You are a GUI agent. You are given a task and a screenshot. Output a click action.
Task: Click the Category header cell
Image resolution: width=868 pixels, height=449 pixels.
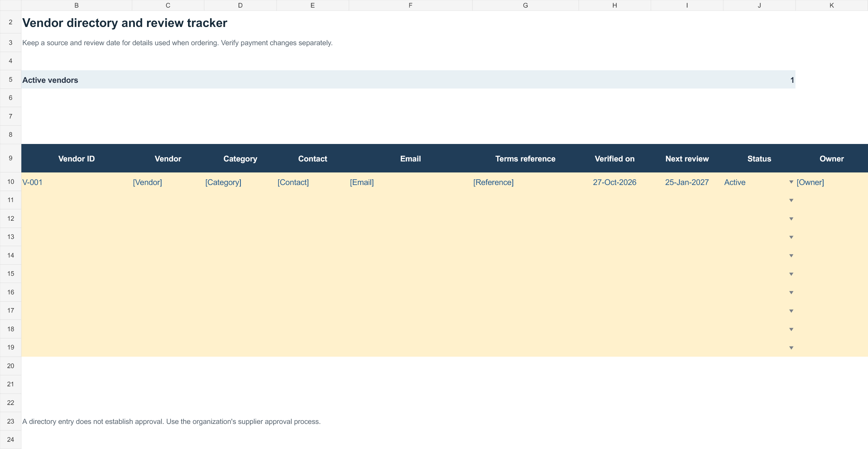tap(240, 158)
